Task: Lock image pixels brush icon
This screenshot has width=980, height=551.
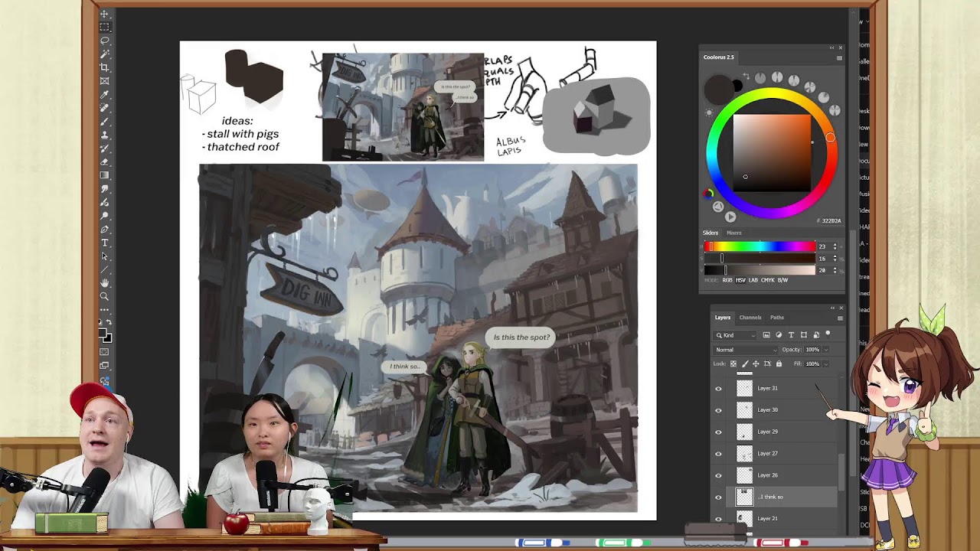Action: point(745,364)
